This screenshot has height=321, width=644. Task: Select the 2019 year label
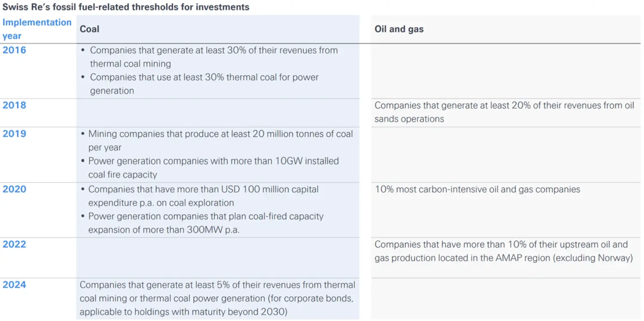[14, 133]
